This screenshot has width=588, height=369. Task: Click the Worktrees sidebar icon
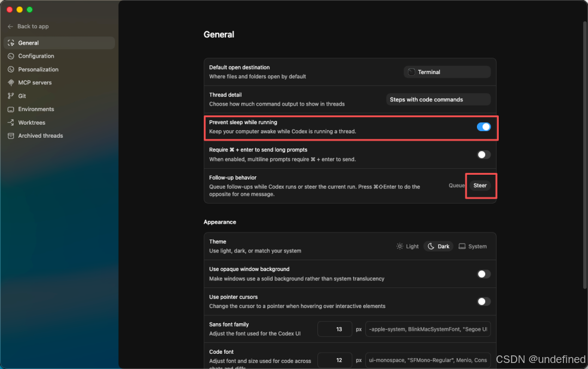11,122
